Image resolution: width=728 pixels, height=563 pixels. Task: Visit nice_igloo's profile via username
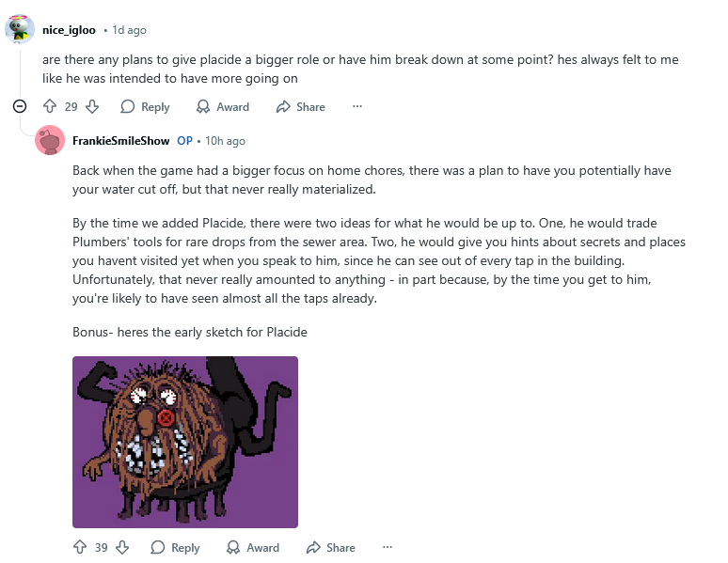click(x=69, y=30)
